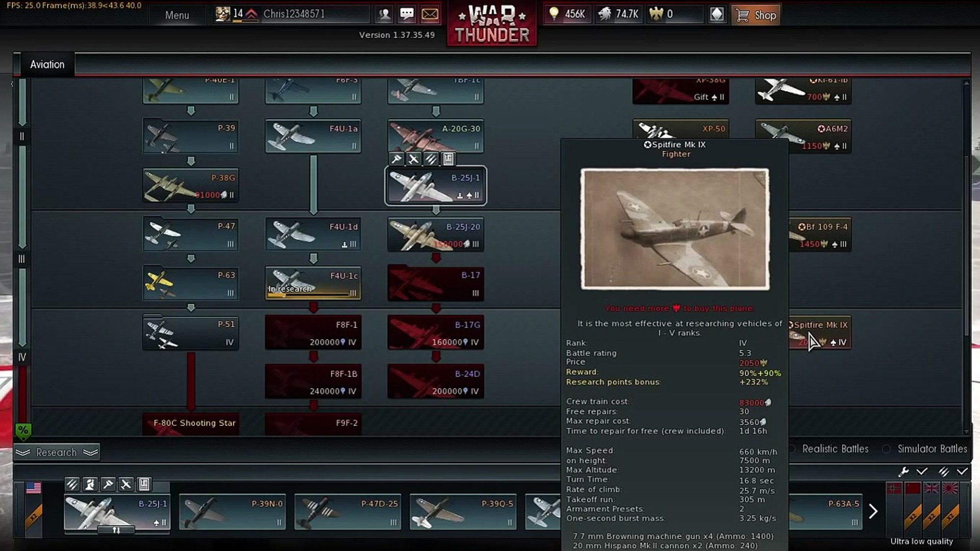Click the book icon above the crew slot

point(144,484)
